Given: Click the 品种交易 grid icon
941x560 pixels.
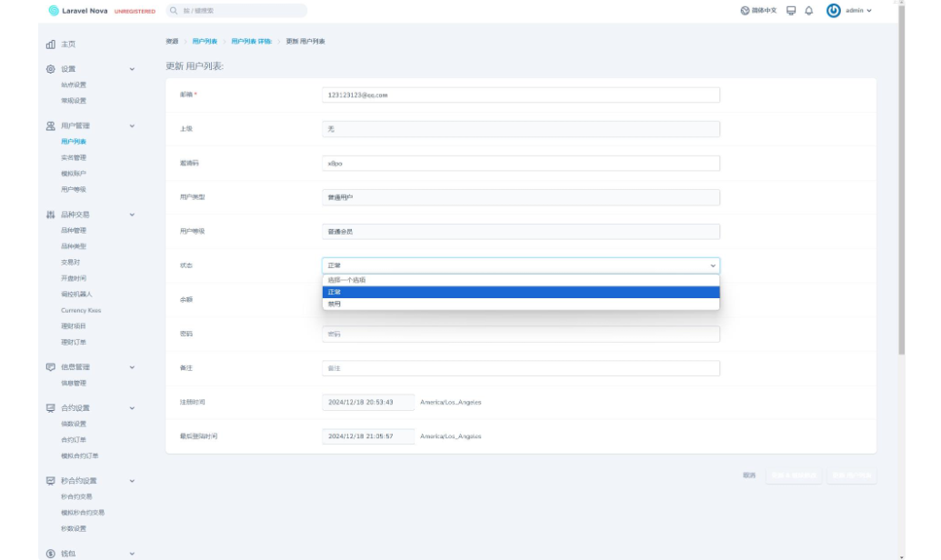Looking at the screenshot, I should coord(51,215).
